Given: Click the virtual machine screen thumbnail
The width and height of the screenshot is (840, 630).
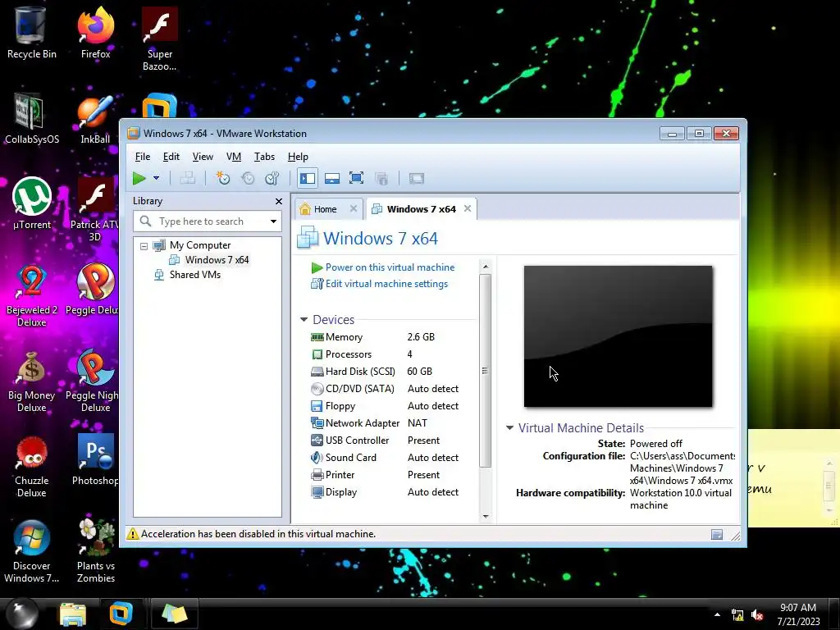Looking at the screenshot, I should click(x=619, y=336).
